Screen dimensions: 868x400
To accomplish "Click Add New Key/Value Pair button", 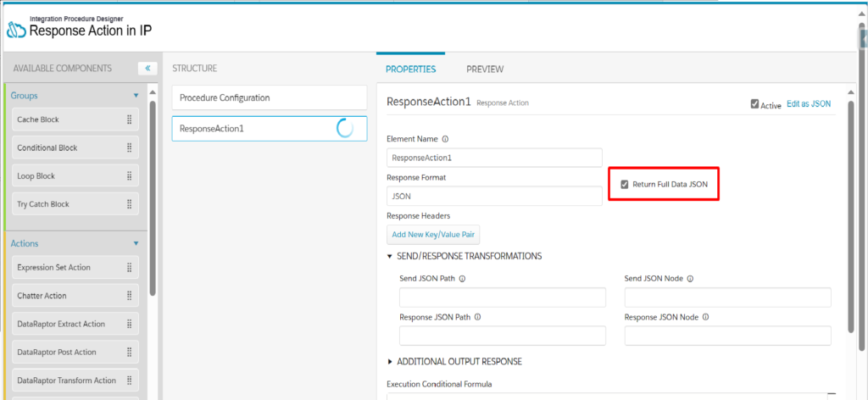I will click(x=433, y=235).
